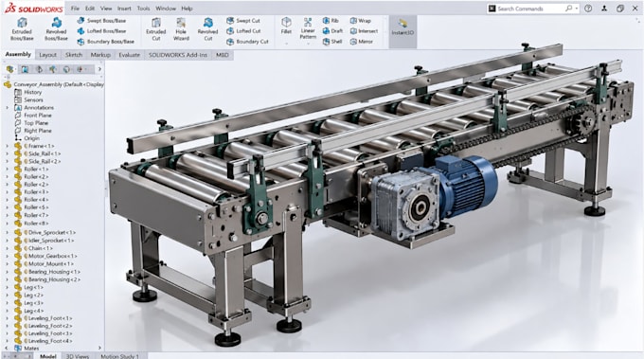Viewport: 644px width, 359px height.
Task: Select Leveling_Foot<3> component
Action: pyautogui.click(x=44, y=333)
